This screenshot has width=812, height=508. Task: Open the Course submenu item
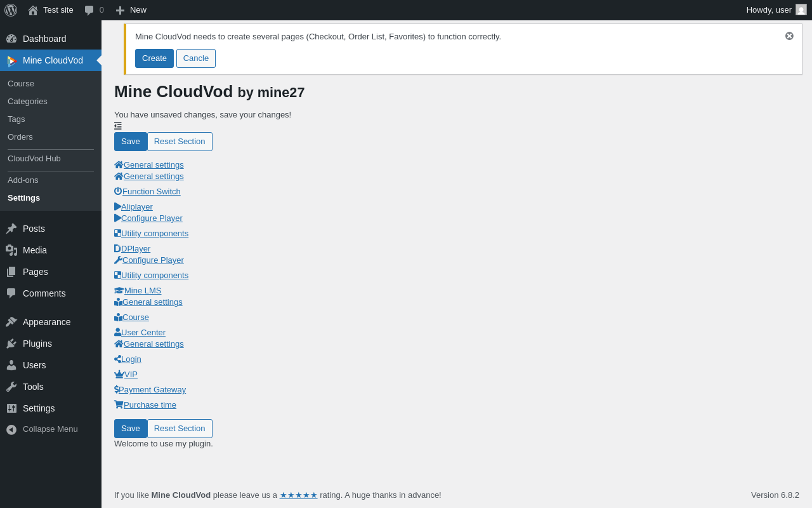pos(21,84)
